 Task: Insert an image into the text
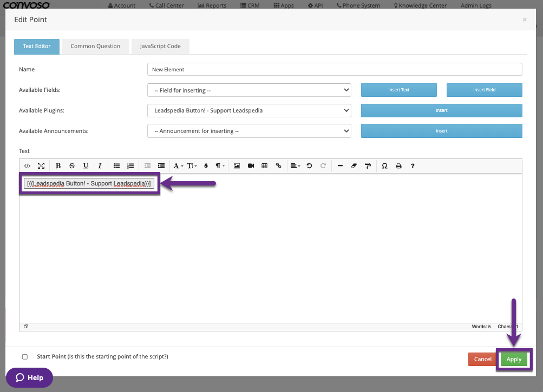pyautogui.click(x=237, y=166)
